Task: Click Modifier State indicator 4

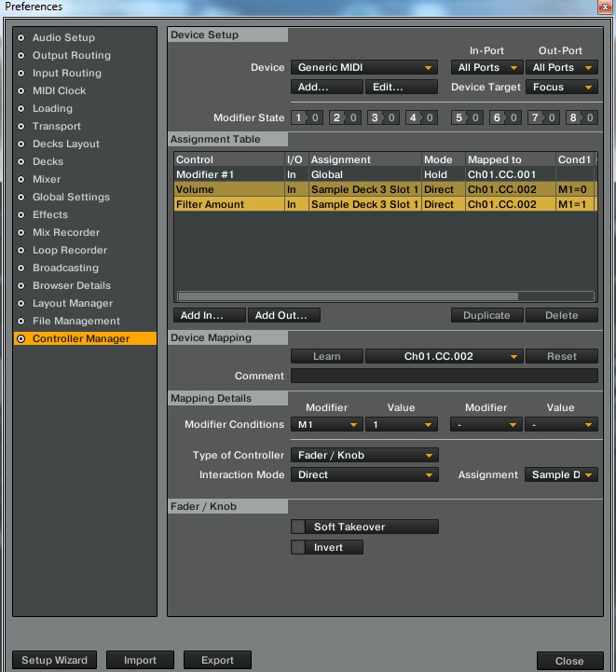Action: 421,117
